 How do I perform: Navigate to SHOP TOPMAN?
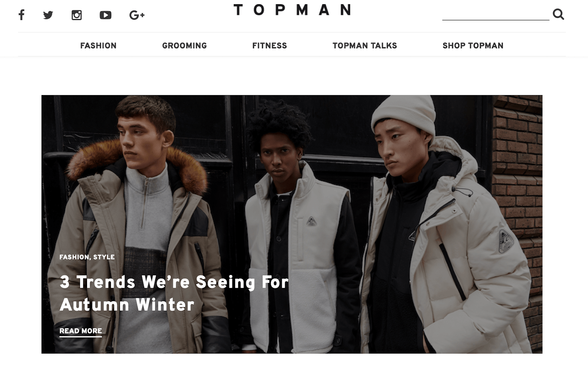pos(473,46)
